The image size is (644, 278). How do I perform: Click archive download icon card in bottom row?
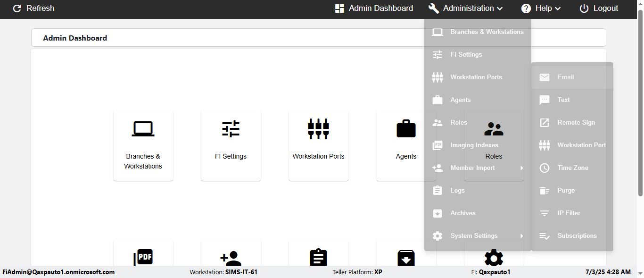click(x=406, y=258)
